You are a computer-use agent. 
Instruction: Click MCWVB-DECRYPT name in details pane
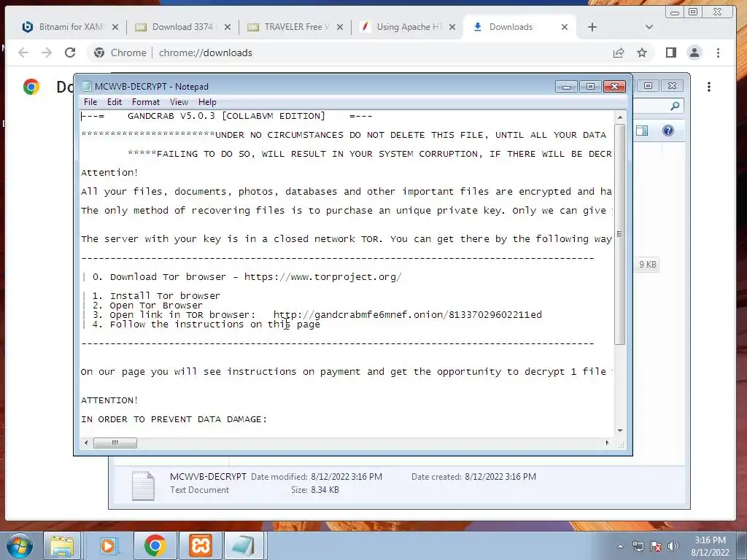pos(208,477)
